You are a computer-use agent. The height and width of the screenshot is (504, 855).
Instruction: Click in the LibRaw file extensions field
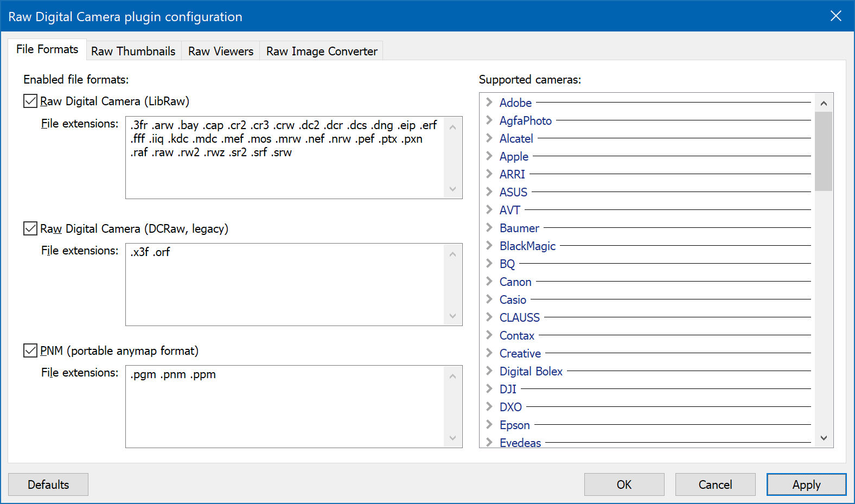(x=285, y=157)
